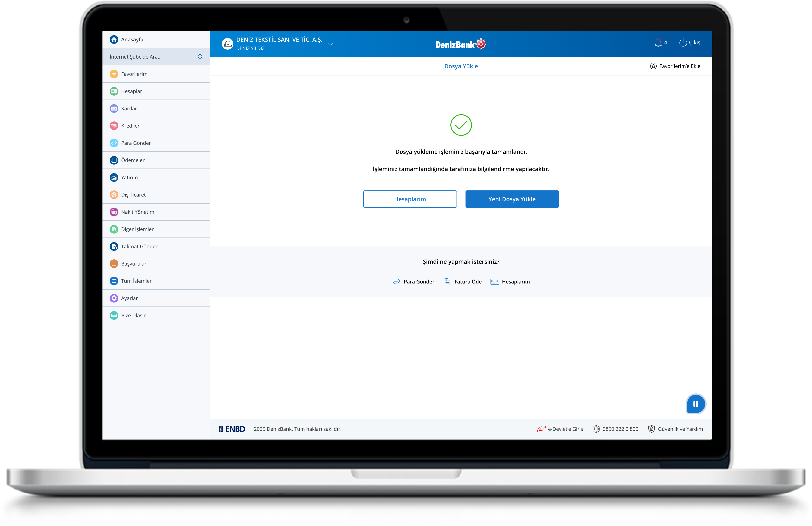Viewport: 812px width, 526px height.
Task: Click the star icon for Favorilerim'e Ekle
Action: [653, 66]
